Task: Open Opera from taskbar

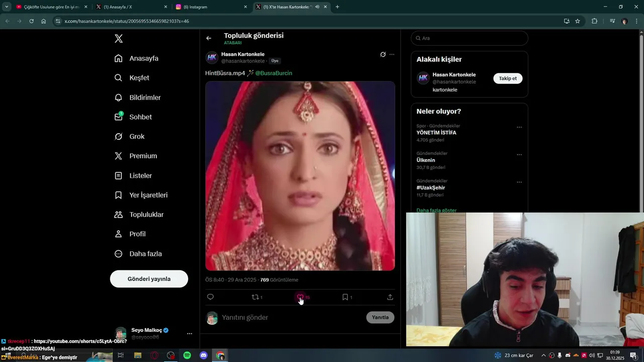Action: pos(154,355)
